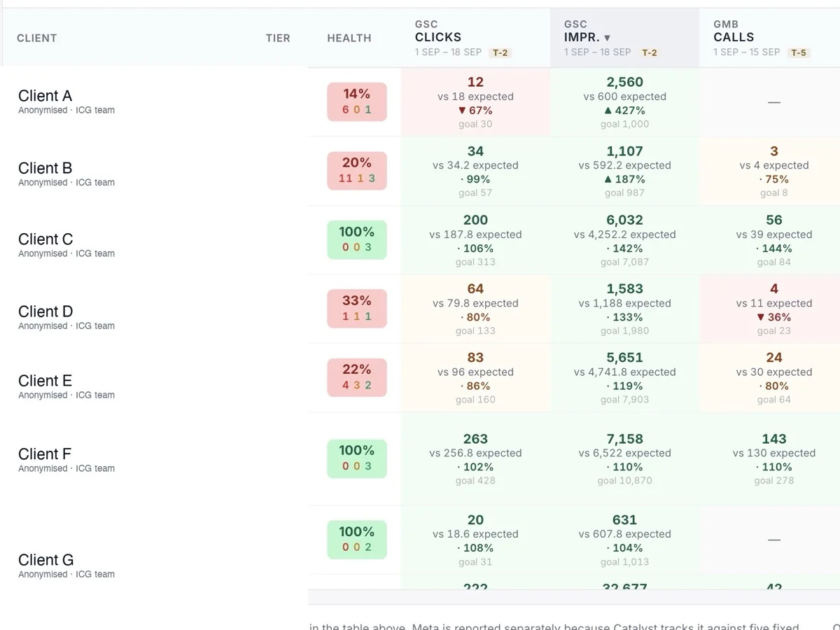The image size is (840, 630).
Task: Select Client D calls cell showing 4
Action: (769, 309)
